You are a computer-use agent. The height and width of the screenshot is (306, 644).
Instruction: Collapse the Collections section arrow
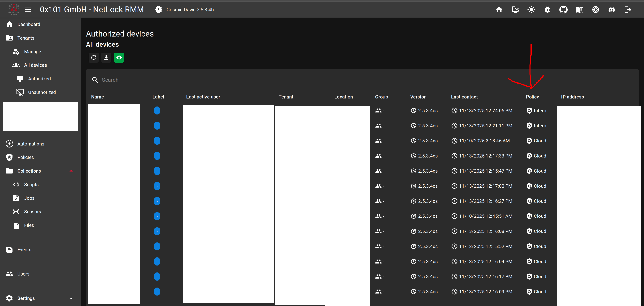coord(71,171)
